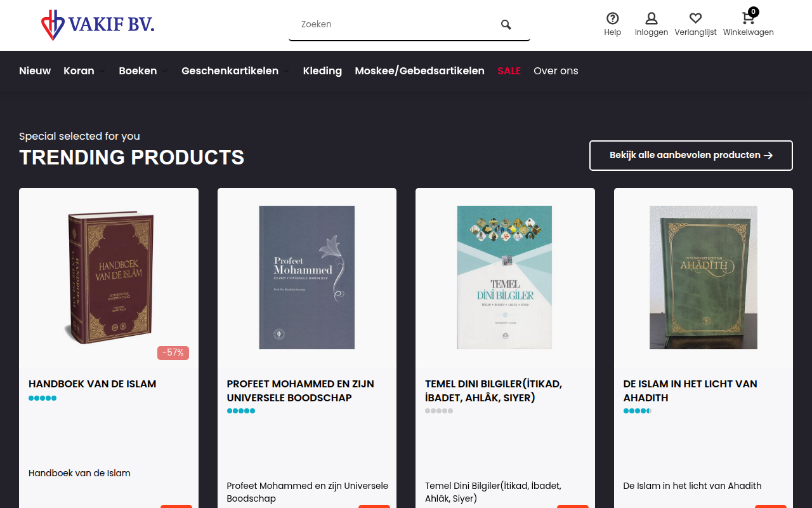The image size is (812, 508).
Task: Open the Handboek van de Islam book image
Action: pos(108,277)
